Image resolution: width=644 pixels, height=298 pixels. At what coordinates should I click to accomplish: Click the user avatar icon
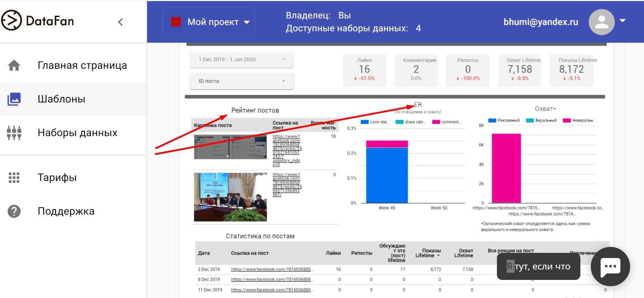tap(601, 22)
